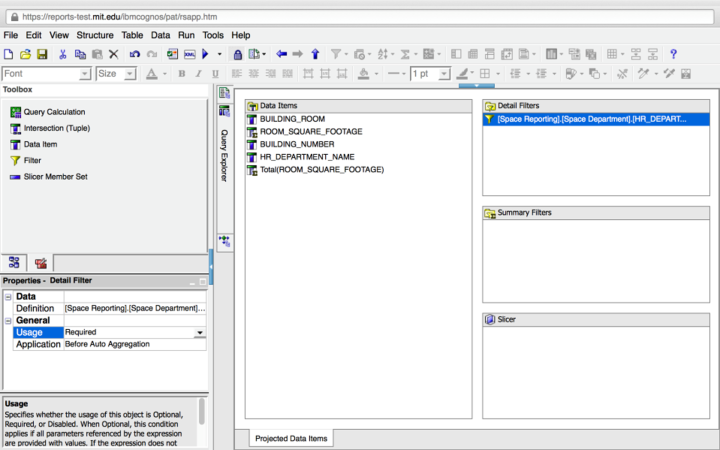Open the Structure menu
Viewport: 720px width, 450px height.
tap(95, 35)
